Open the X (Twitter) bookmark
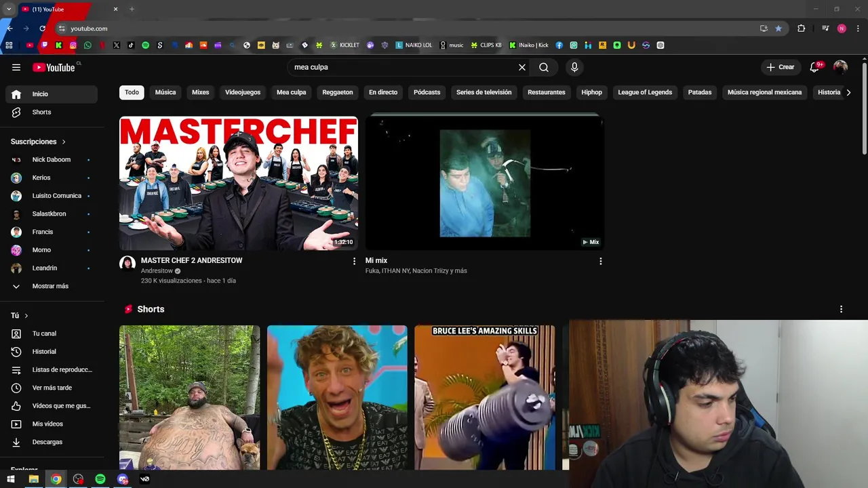 click(x=117, y=45)
